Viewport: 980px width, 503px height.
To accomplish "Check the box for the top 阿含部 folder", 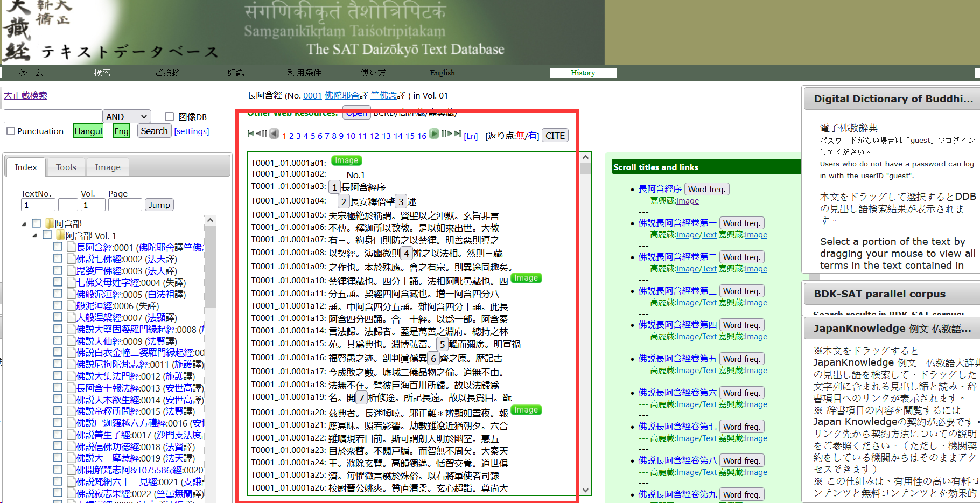I will pyautogui.click(x=37, y=223).
